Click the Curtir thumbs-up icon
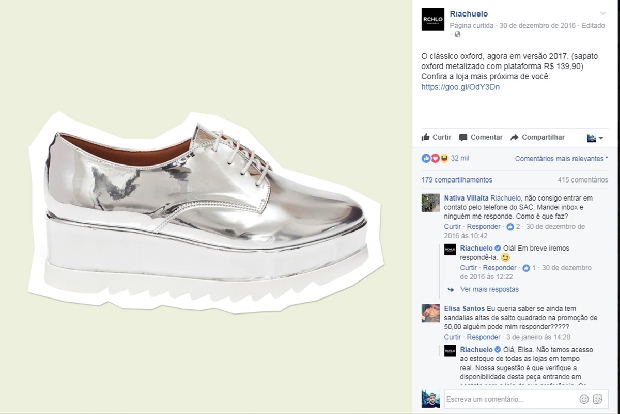 coord(425,137)
